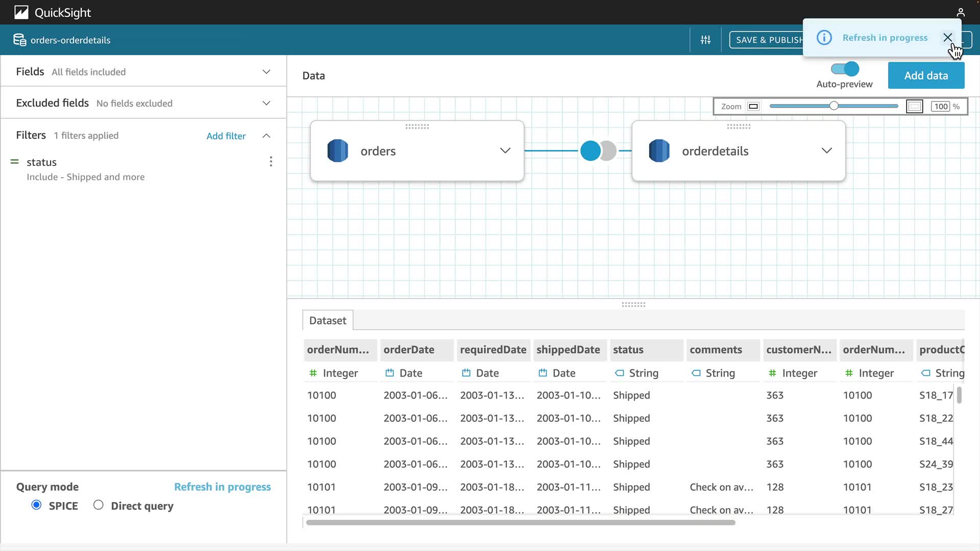Screen dimensions: 980x551
Task: Select SPICE query mode
Action: [x=36, y=505]
